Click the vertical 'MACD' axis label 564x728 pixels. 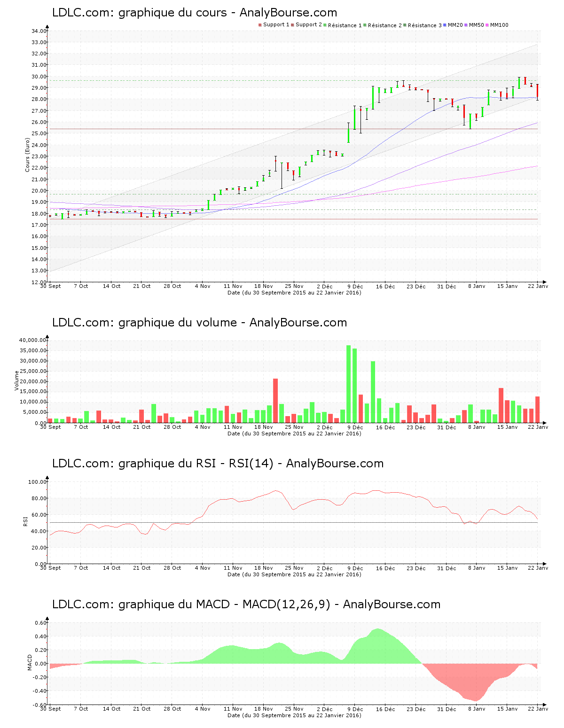click(30, 662)
